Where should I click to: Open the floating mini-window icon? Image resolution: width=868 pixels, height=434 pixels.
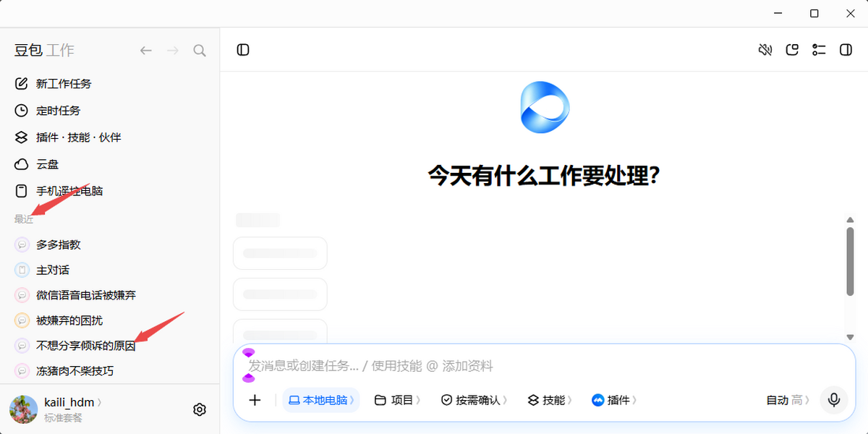click(x=792, y=50)
